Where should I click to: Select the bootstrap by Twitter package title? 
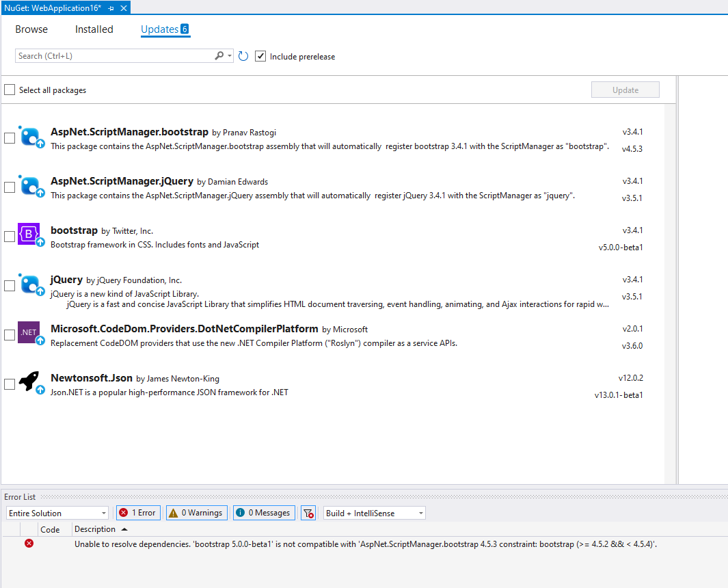tap(74, 230)
